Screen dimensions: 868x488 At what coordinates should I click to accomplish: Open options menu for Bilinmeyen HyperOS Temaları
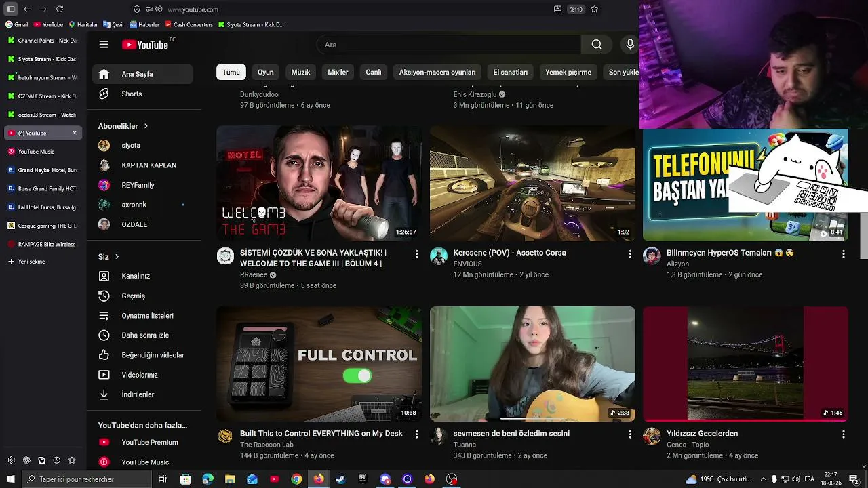[x=844, y=253]
